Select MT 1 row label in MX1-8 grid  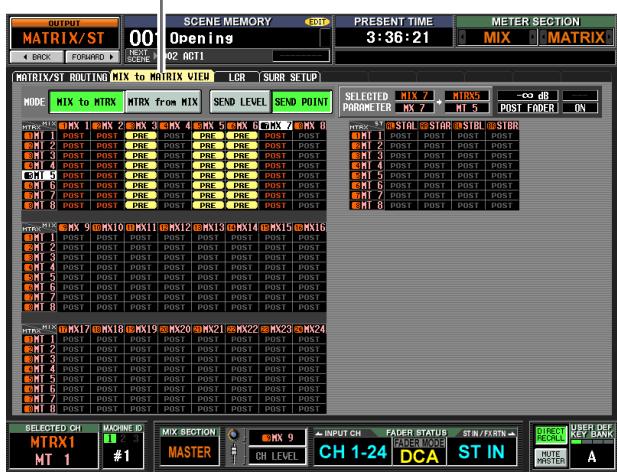[x=39, y=136]
